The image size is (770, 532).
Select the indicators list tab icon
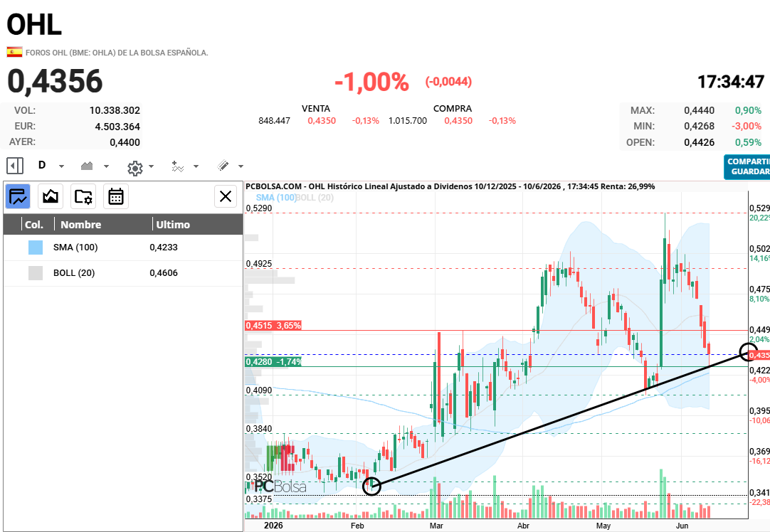pos(18,197)
